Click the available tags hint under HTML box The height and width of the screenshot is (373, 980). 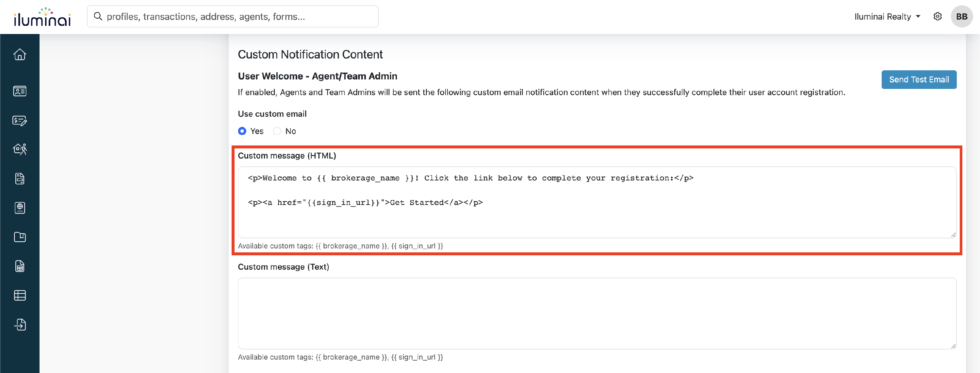(x=340, y=246)
